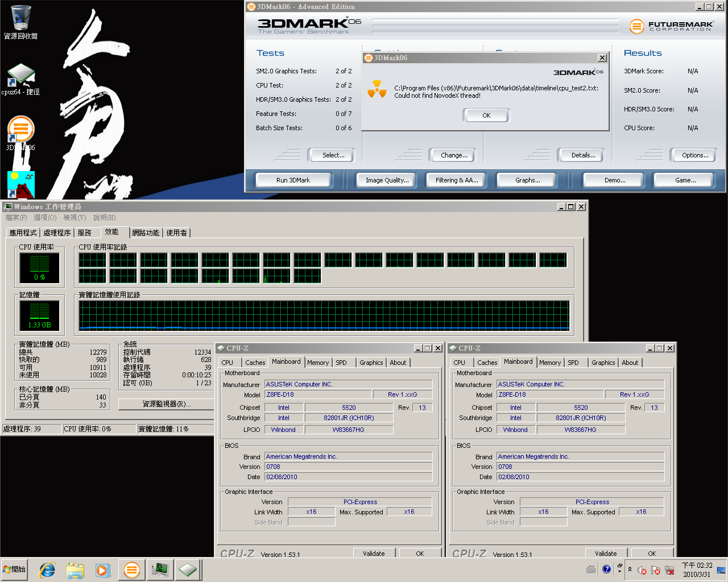Switch to the 服務 tab in Task Manager
Image resolution: width=728 pixels, height=582 pixels.
click(84, 233)
